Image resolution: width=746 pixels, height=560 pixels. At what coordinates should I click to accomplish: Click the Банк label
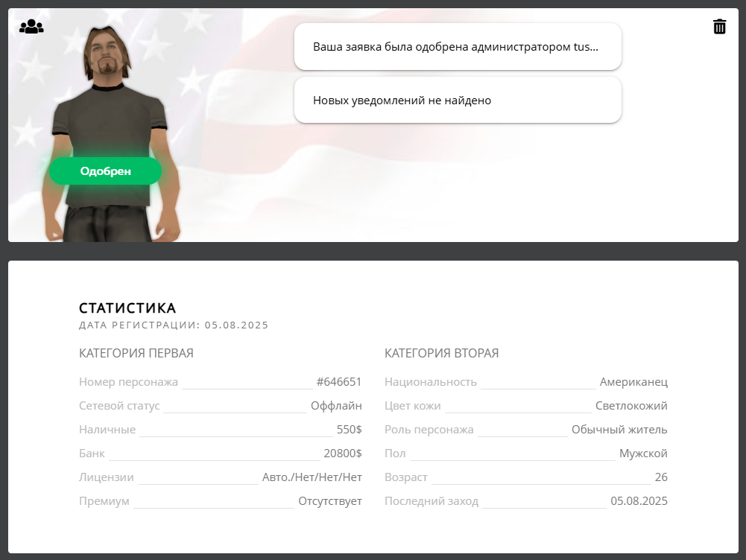(x=92, y=453)
